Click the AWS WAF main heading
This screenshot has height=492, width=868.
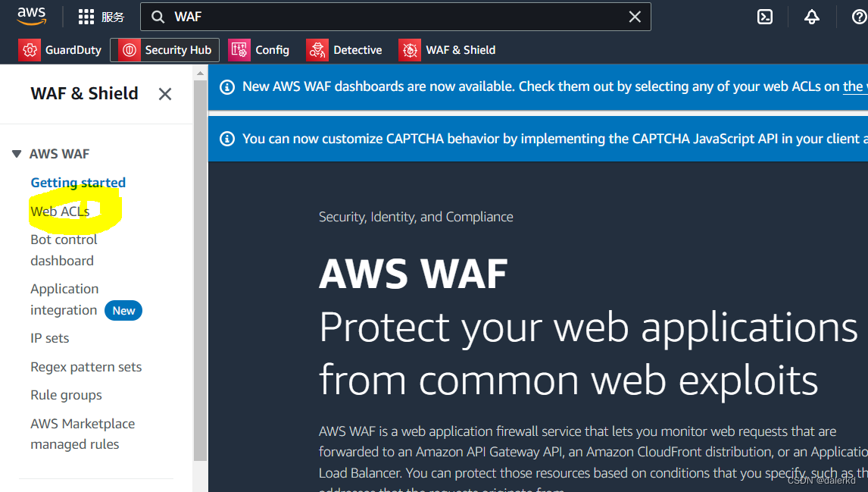pos(413,274)
